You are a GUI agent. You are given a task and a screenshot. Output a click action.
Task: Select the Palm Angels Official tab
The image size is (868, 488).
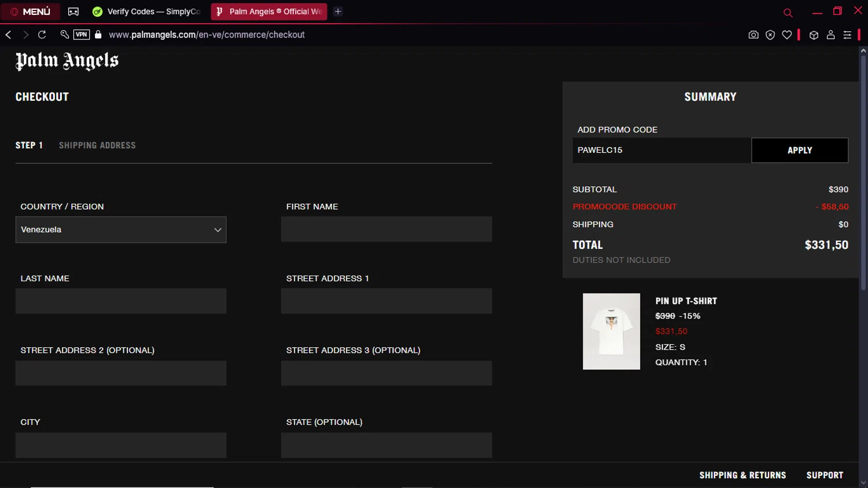pos(269,12)
